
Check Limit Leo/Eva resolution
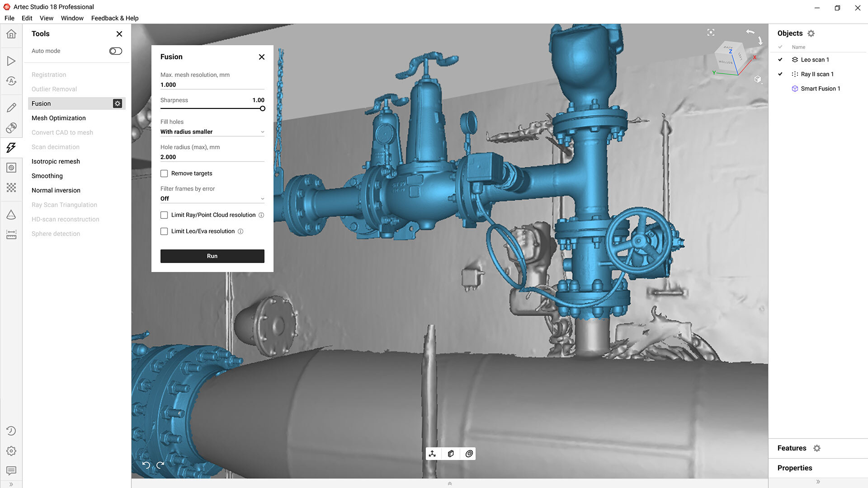coord(164,231)
